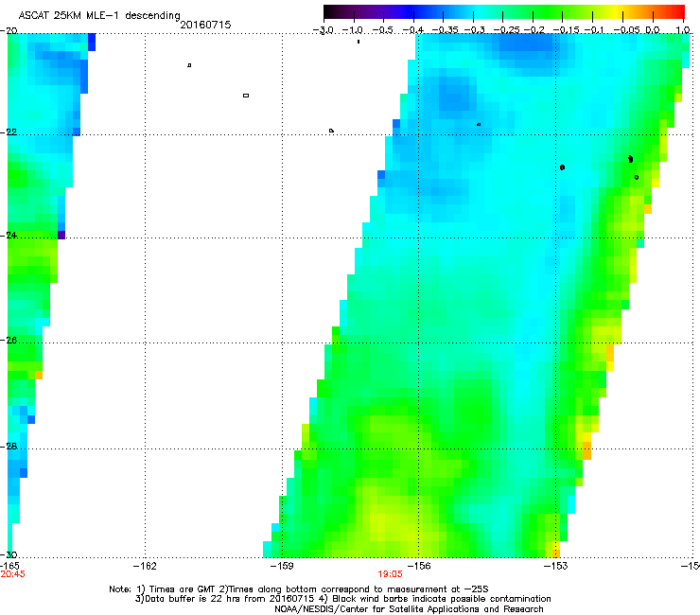
Task: Click the "-0.5" color scale label
Action: point(382,30)
